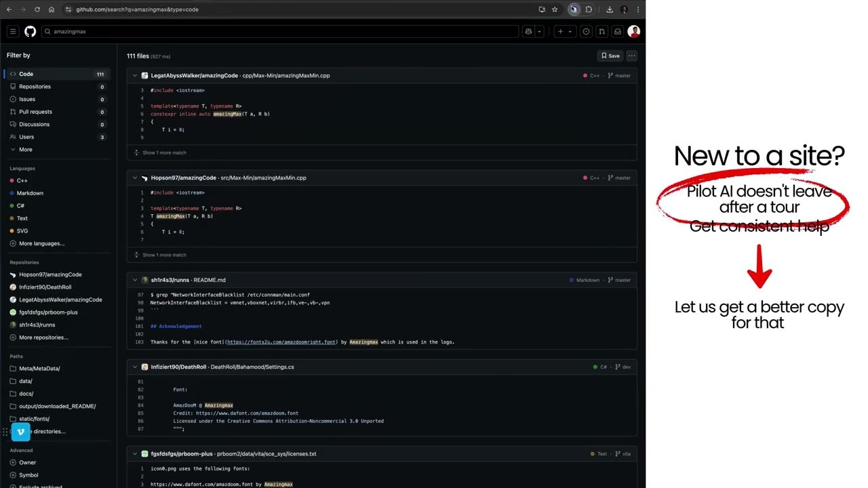Image resolution: width=868 pixels, height=488 pixels.
Task: Open the Notifications inbox icon
Action: coord(617,31)
